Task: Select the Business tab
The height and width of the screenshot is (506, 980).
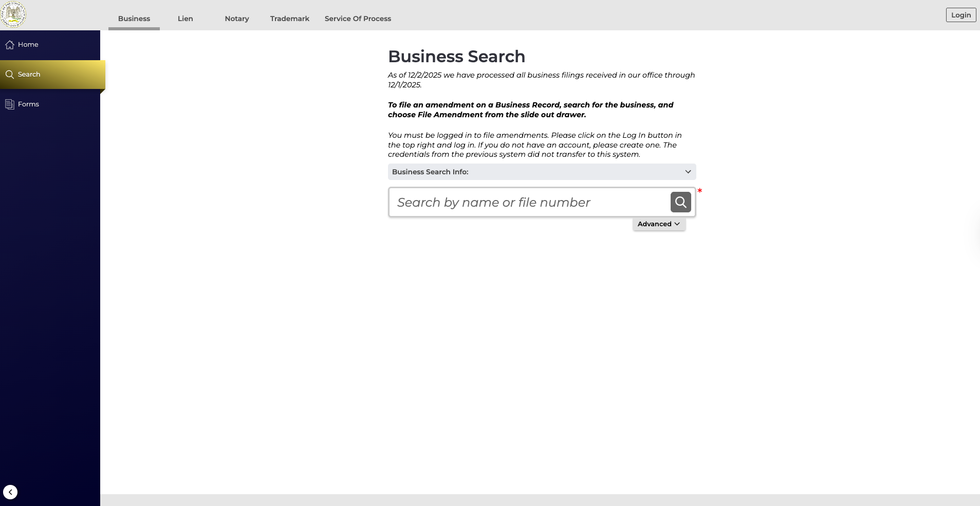Action: [x=134, y=19]
